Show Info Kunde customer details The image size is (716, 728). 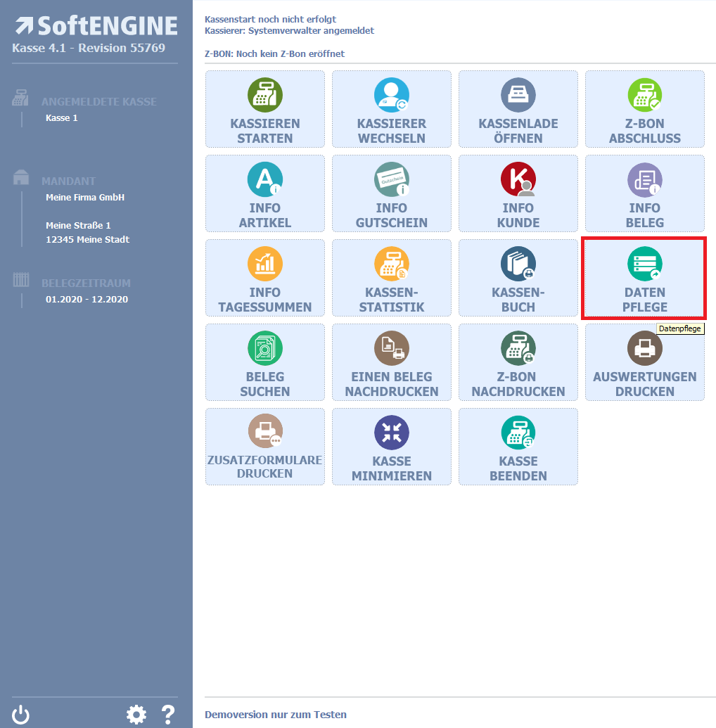(518, 193)
